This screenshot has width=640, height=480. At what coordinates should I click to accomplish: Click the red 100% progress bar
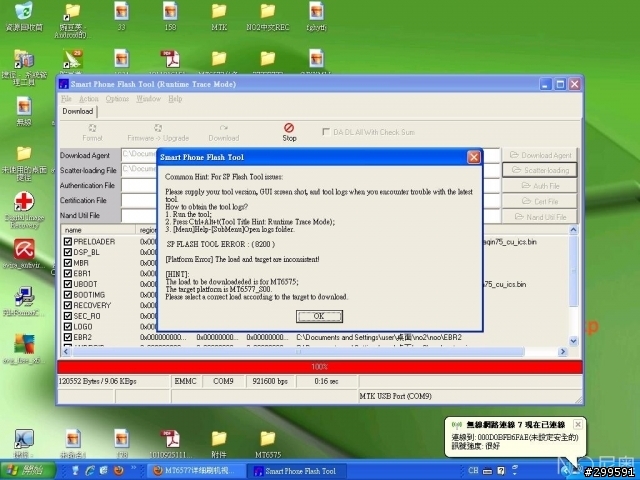tap(320, 367)
